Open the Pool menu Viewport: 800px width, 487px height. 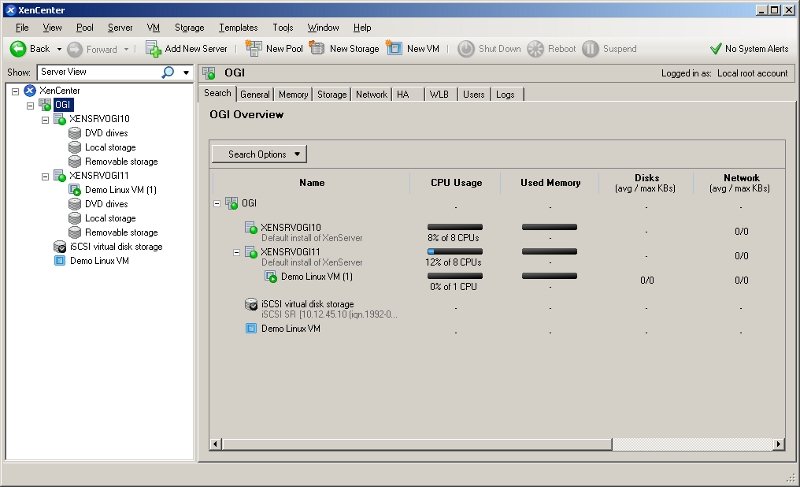coord(85,28)
